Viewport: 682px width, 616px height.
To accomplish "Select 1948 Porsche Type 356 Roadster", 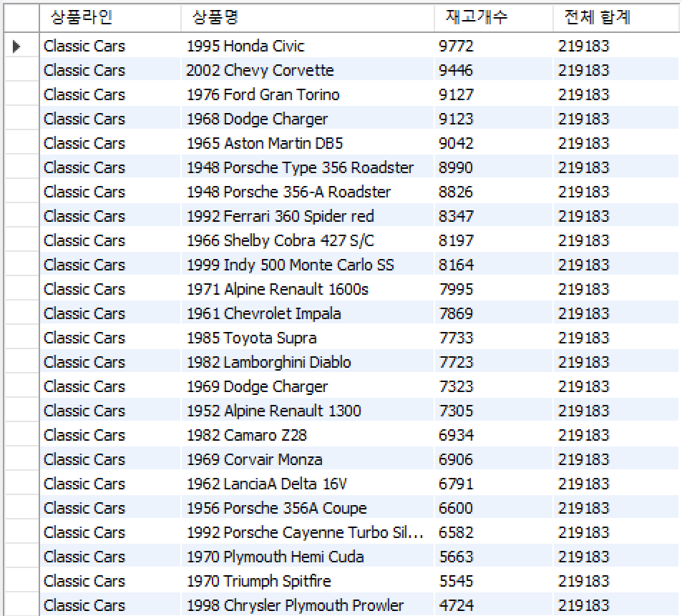I will tap(307, 168).
